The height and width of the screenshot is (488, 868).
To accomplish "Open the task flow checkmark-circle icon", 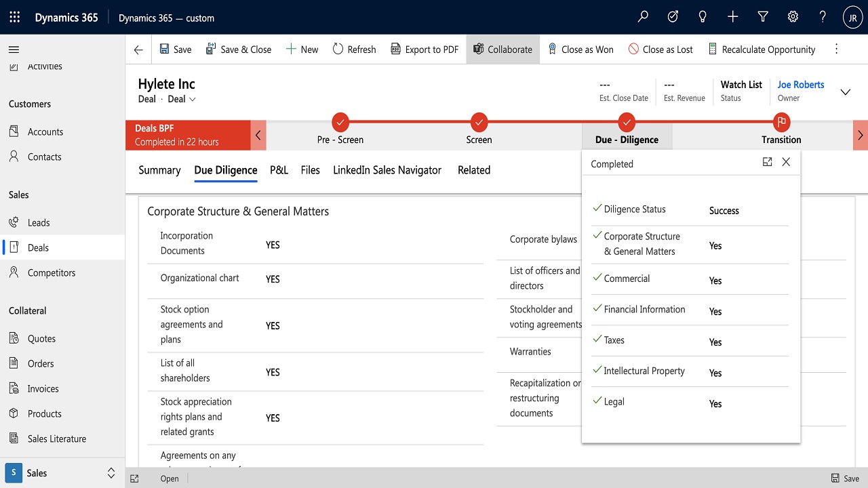I will [x=673, y=18].
